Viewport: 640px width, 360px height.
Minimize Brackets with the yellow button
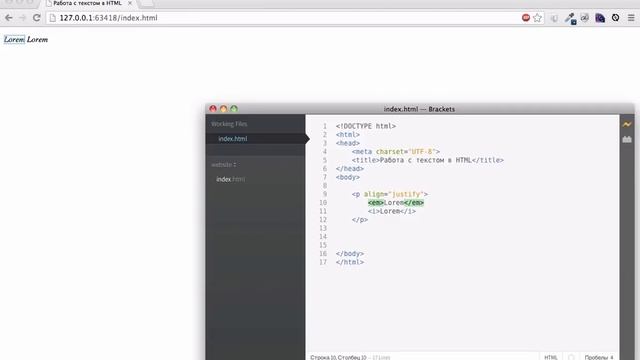tap(224, 109)
